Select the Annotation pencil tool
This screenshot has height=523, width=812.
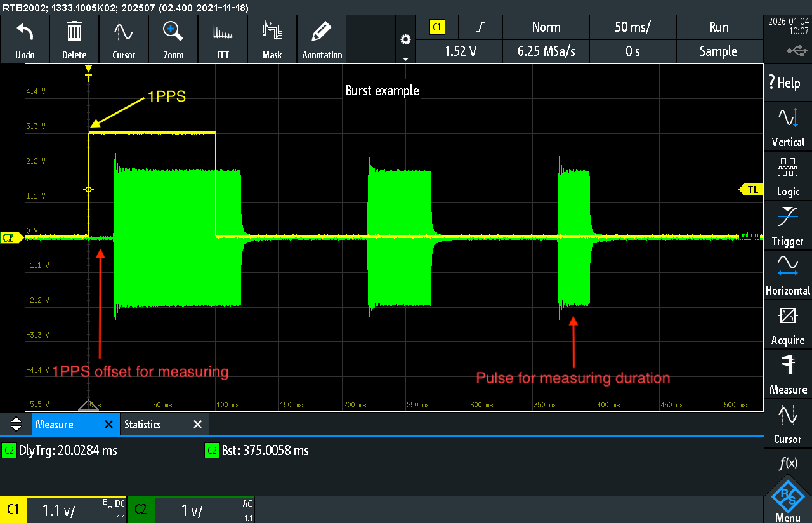pyautogui.click(x=322, y=32)
